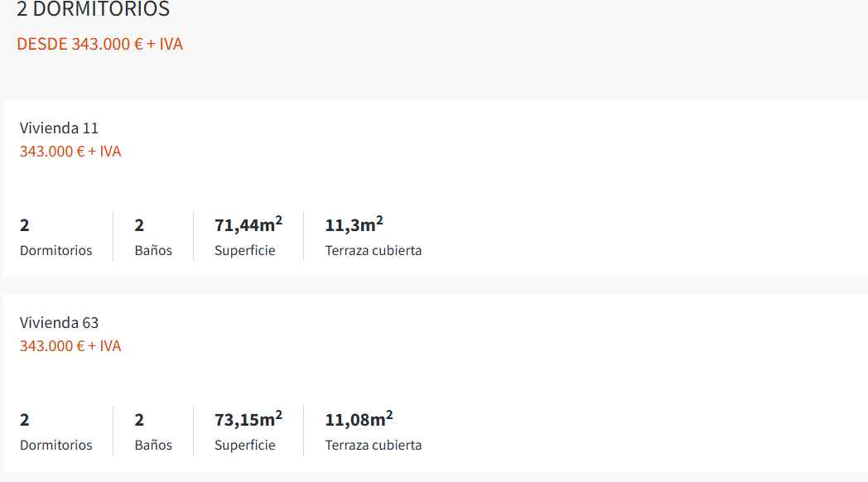Screen dimensions: 868x482
Task: Click the Baños label in Vivienda 63
Action: tap(153, 445)
